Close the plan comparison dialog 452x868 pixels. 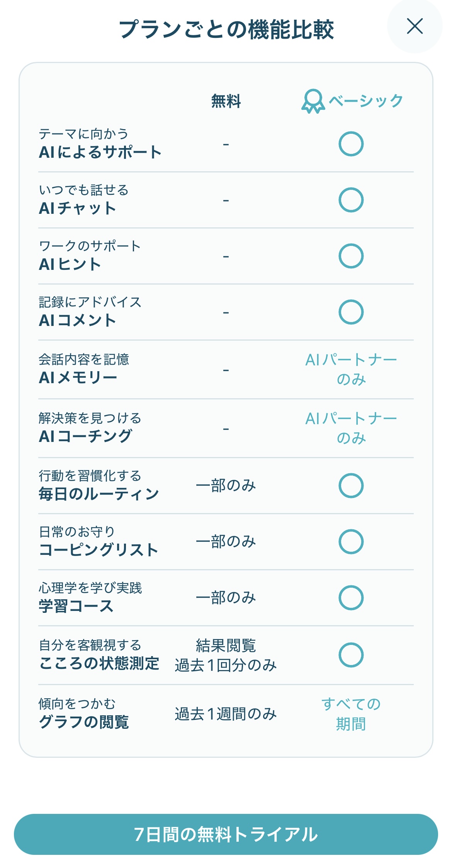415,26
